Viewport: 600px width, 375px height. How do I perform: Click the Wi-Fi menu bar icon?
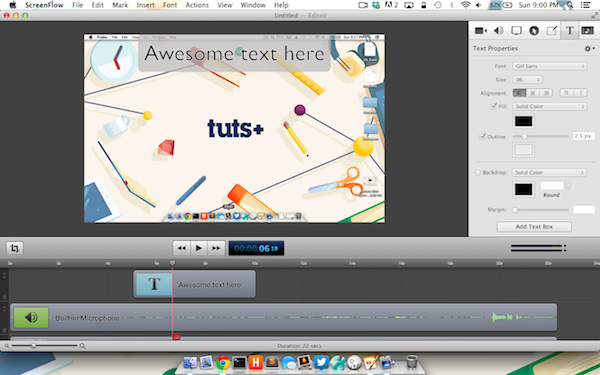click(466, 5)
